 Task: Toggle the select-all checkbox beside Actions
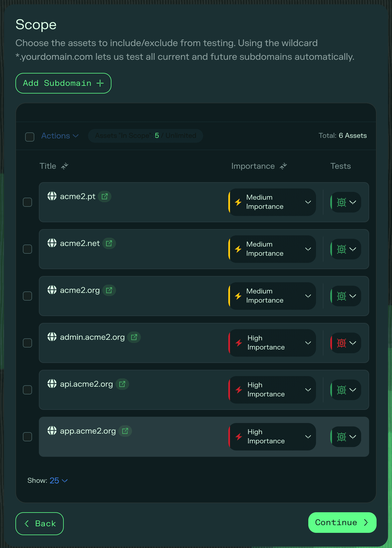[x=30, y=137]
